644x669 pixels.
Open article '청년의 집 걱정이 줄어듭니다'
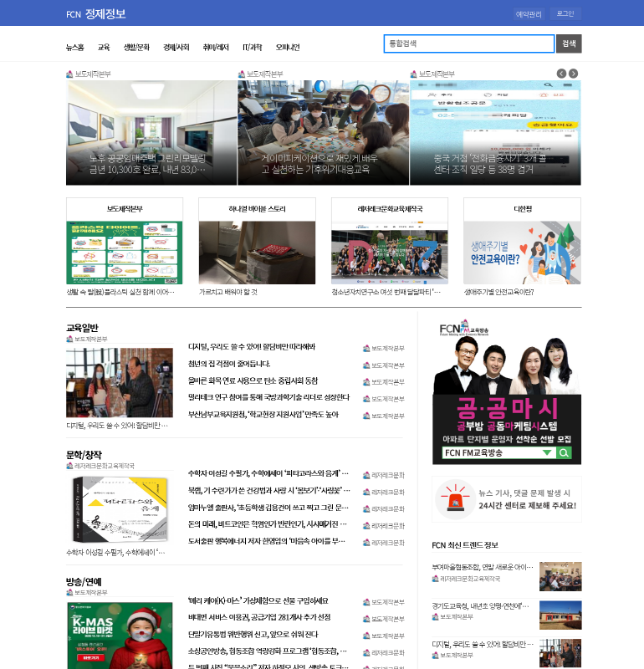click(229, 364)
